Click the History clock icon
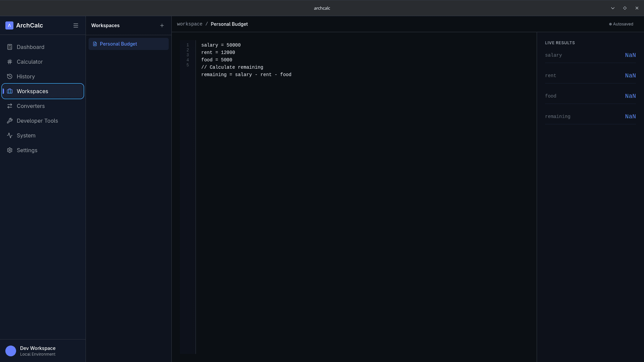The height and width of the screenshot is (362, 644). click(10, 76)
